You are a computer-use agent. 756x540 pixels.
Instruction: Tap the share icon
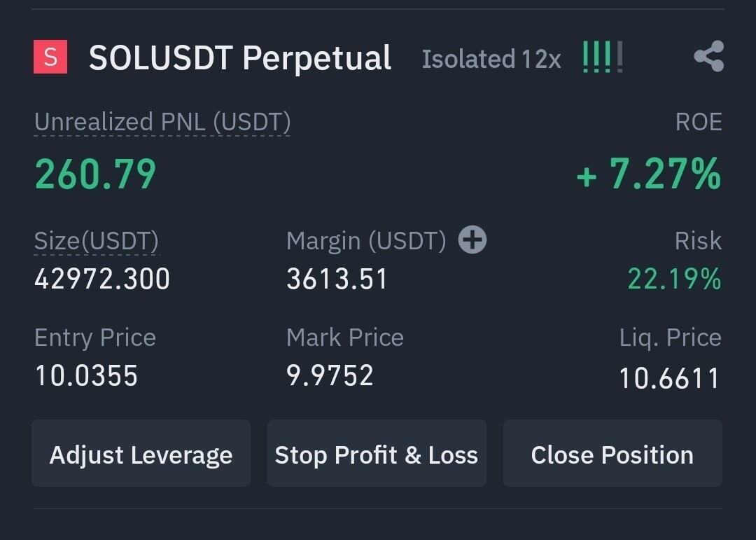coord(708,57)
